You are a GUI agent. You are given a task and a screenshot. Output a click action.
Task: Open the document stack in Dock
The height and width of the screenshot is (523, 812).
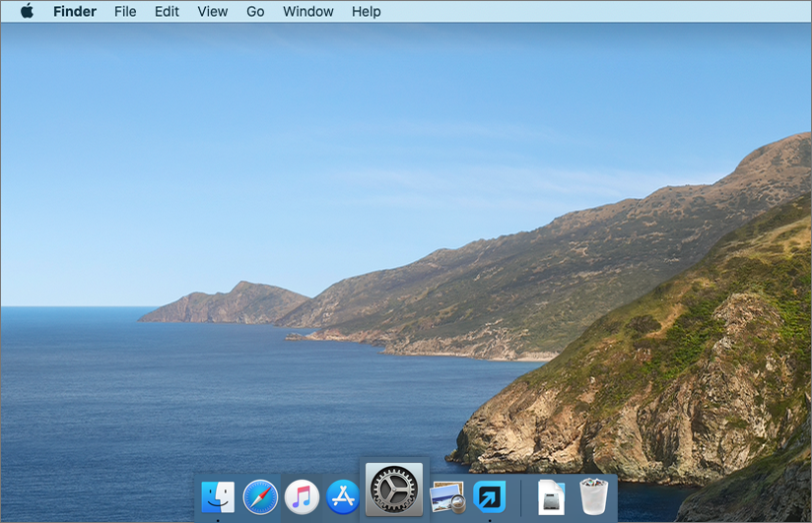(551, 496)
